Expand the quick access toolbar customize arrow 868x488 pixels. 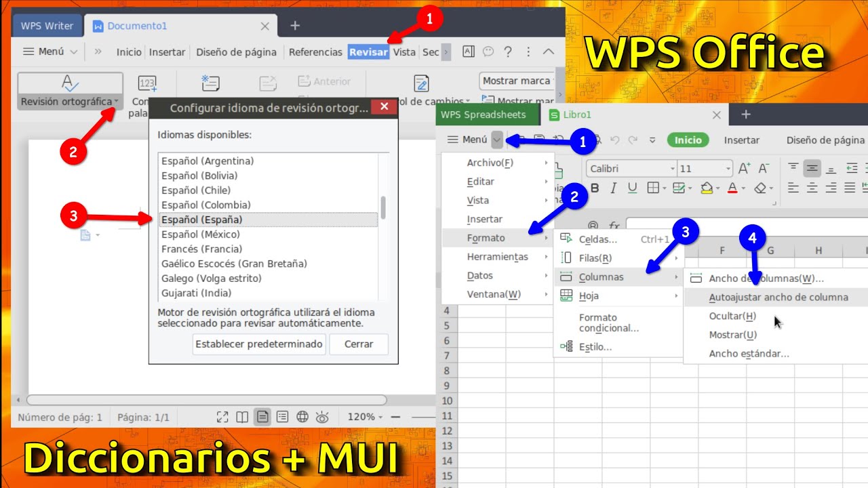click(652, 140)
